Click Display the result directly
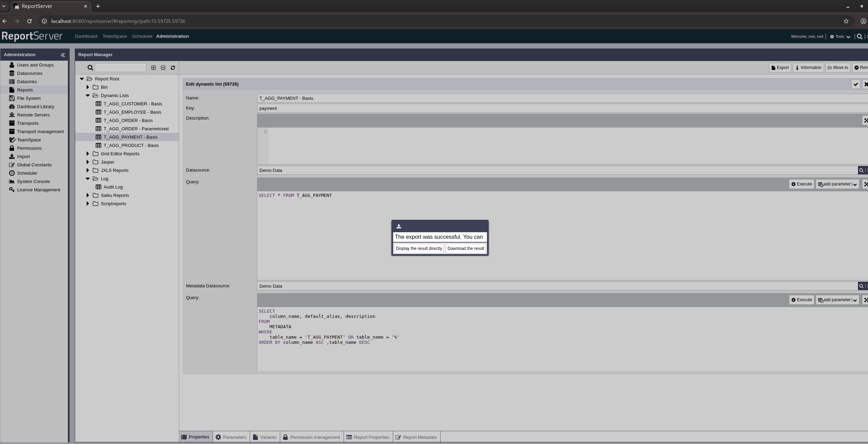The image size is (868, 444). [418, 249]
